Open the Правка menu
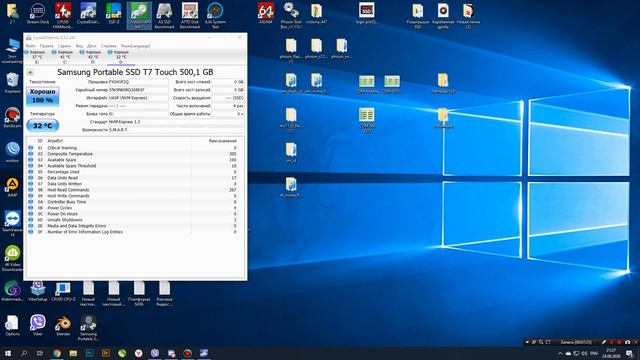 47,46
